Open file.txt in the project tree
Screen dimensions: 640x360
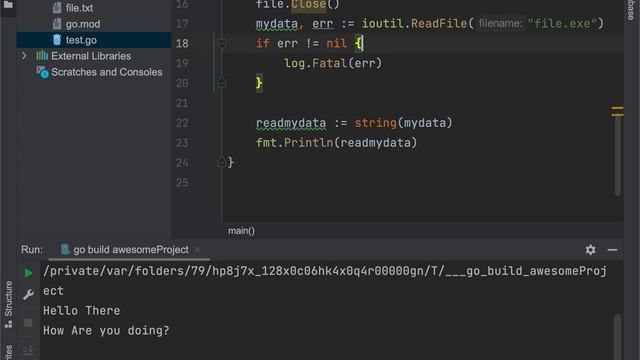pyautogui.click(x=79, y=8)
